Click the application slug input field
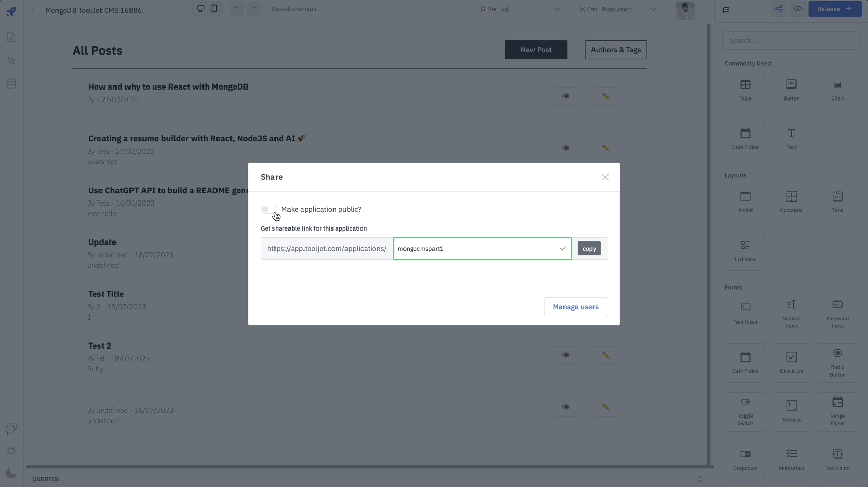Image resolution: width=868 pixels, height=487 pixels. (x=476, y=249)
